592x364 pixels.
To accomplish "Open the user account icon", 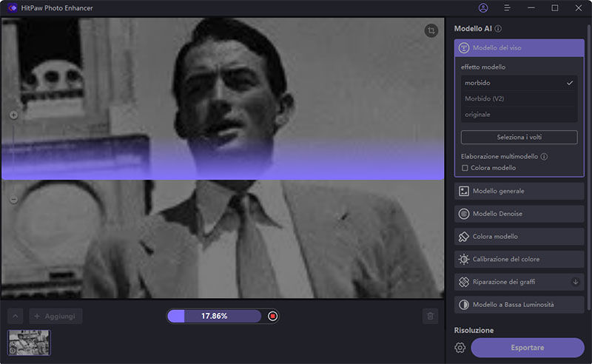I will pos(483,8).
